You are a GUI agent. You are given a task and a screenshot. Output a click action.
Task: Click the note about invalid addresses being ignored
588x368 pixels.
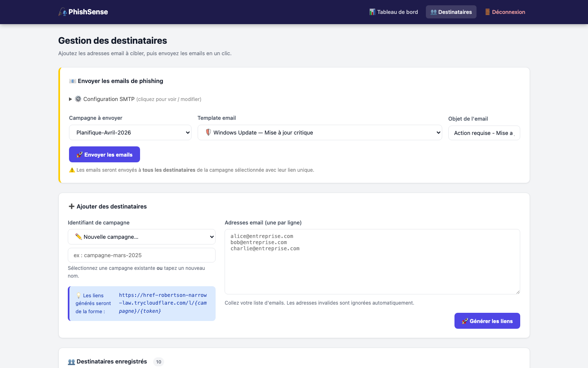[319, 303]
